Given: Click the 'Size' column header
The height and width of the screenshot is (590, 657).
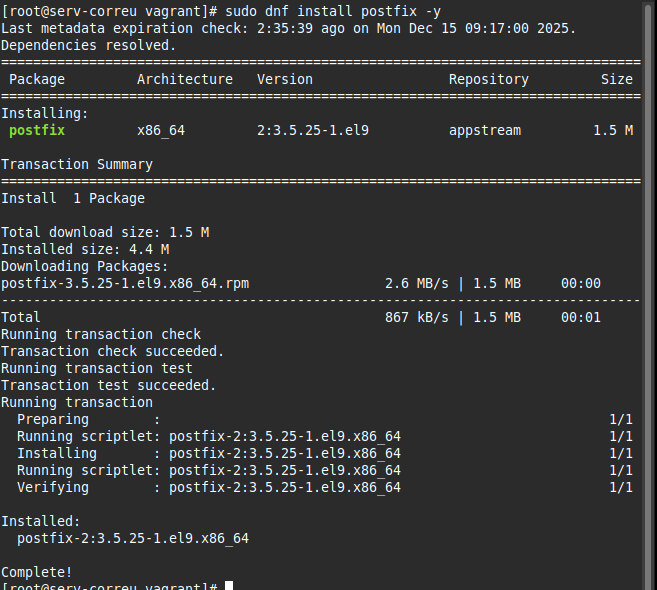Looking at the screenshot, I should tap(617, 79).
